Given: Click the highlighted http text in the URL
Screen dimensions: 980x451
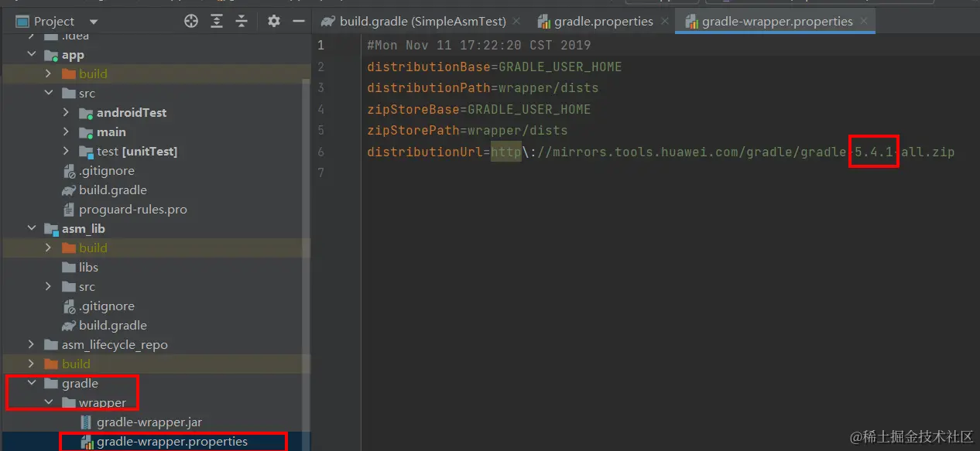Looking at the screenshot, I should (x=506, y=152).
